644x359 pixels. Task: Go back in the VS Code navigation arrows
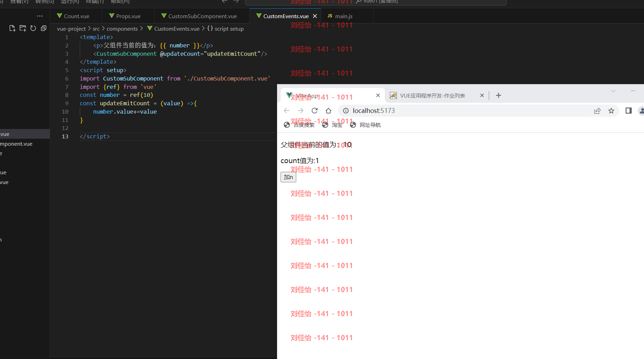coord(225,2)
